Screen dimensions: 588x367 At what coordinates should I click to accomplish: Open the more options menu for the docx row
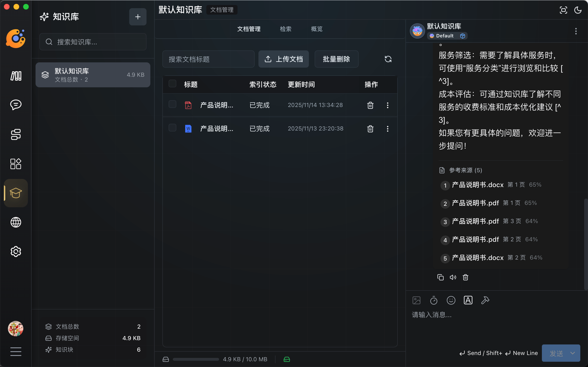pyautogui.click(x=387, y=129)
